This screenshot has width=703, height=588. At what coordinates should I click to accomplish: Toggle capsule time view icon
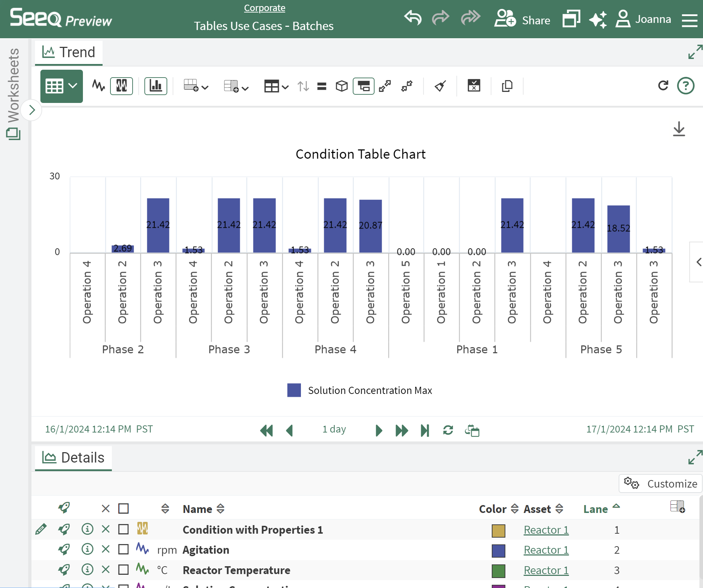coord(122,86)
